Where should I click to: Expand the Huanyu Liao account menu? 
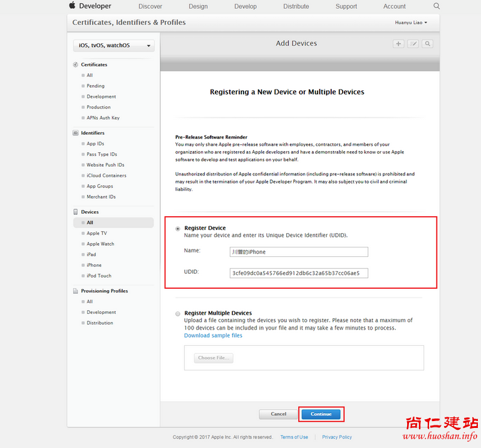pos(411,23)
